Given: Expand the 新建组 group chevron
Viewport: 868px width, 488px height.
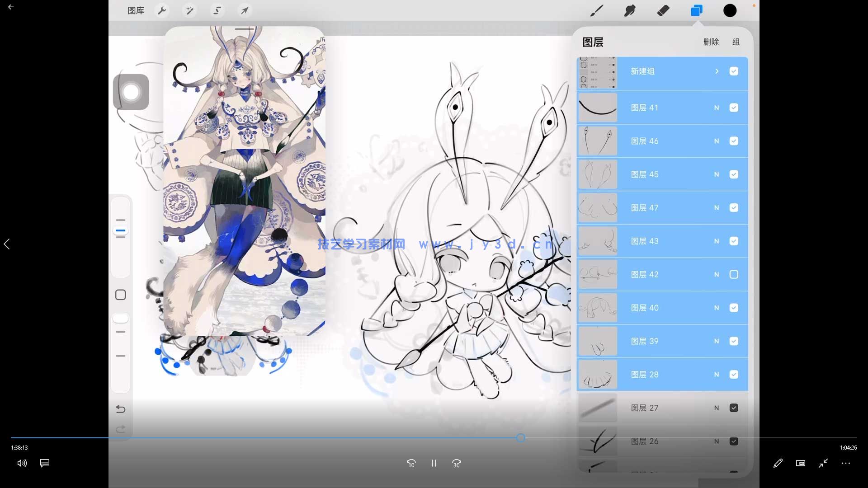Looking at the screenshot, I should [717, 71].
